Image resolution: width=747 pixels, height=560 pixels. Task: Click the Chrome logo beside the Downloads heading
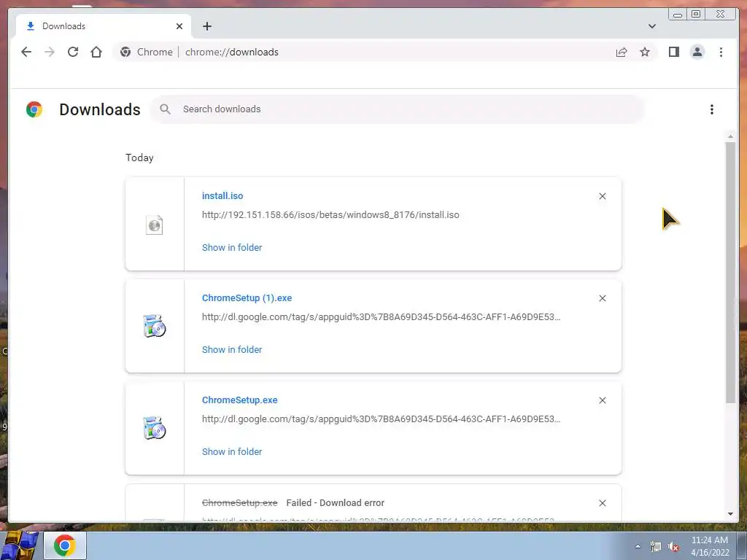click(x=34, y=109)
